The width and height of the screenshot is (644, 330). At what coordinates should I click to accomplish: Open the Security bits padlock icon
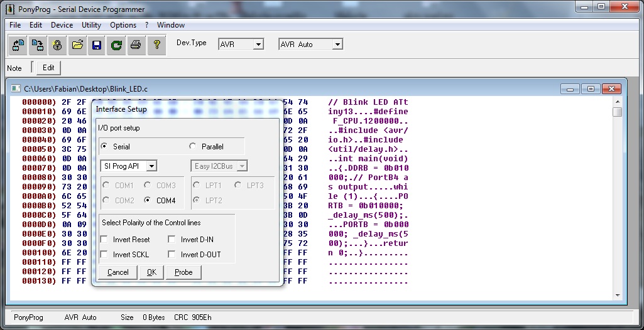tap(58, 45)
